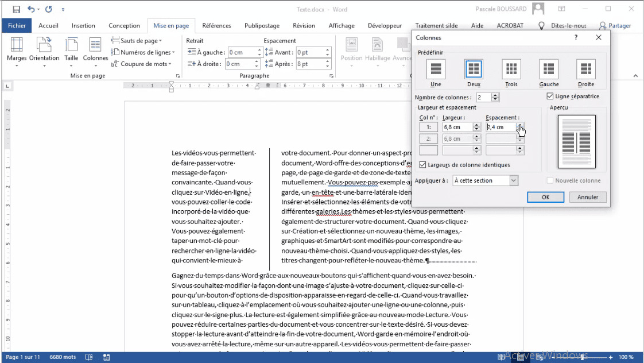Click the 6680 mots word count
644x363 pixels.
pyautogui.click(x=63, y=357)
